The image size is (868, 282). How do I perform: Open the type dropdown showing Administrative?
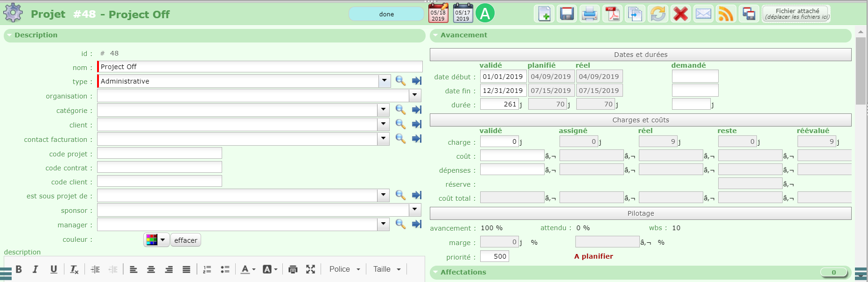[384, 81]
